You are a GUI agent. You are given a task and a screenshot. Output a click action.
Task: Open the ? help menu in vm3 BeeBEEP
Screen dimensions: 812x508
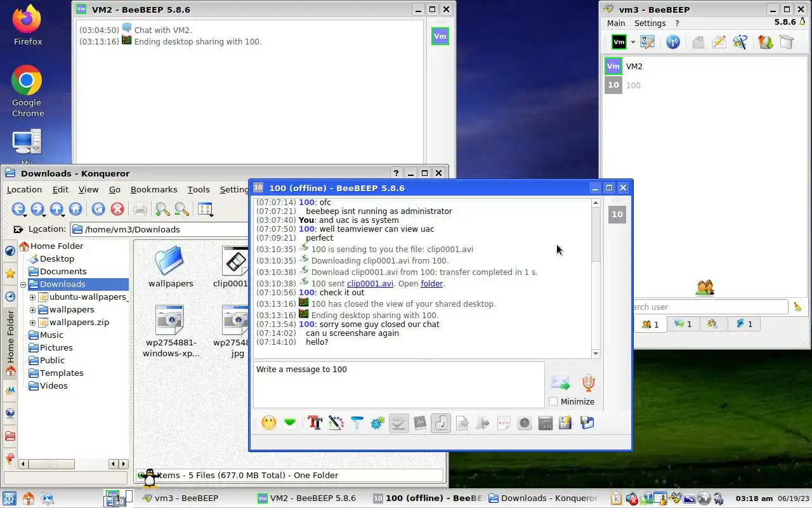677,23
